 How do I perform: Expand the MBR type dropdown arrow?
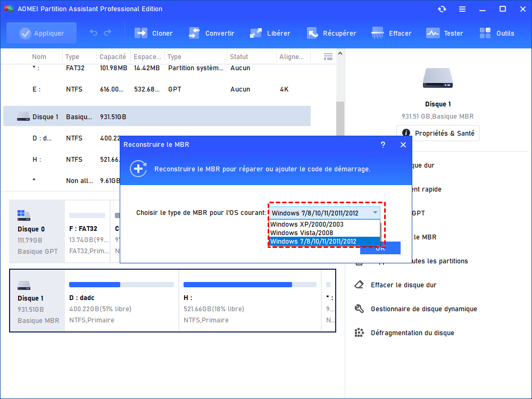click(x=375, y=213)
